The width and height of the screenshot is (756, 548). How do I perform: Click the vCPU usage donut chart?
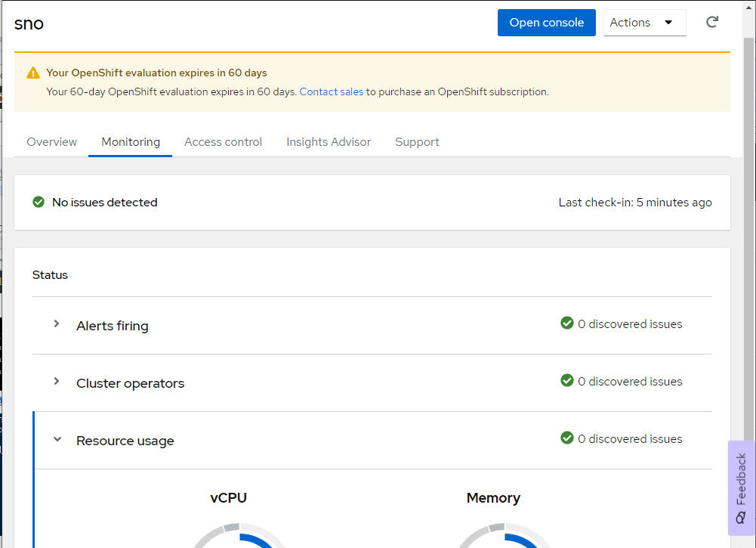click(239, 535)
